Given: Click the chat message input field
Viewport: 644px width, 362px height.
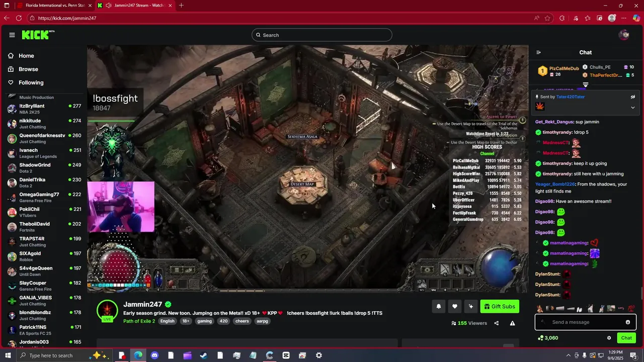Looking at the screenshot, I should point(586,322).
